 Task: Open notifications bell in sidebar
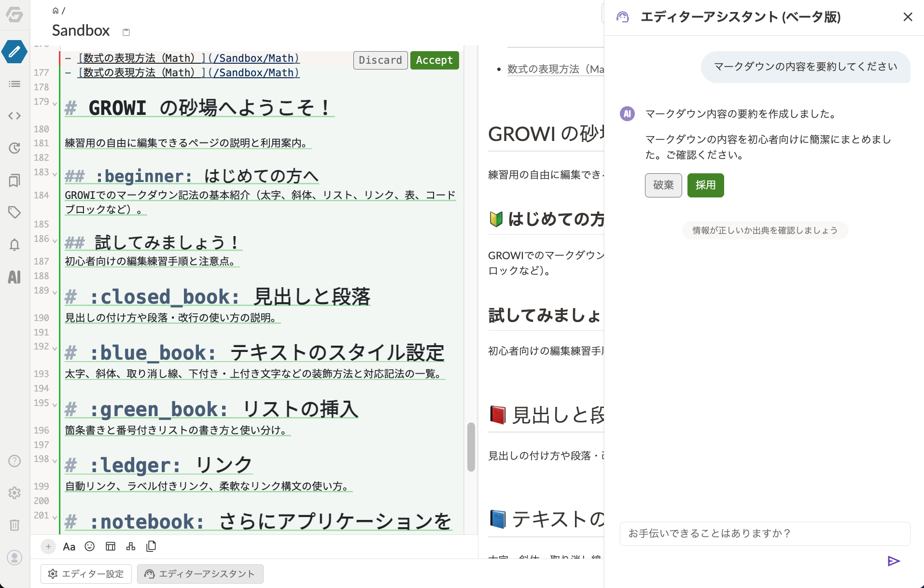pos(14,245)
